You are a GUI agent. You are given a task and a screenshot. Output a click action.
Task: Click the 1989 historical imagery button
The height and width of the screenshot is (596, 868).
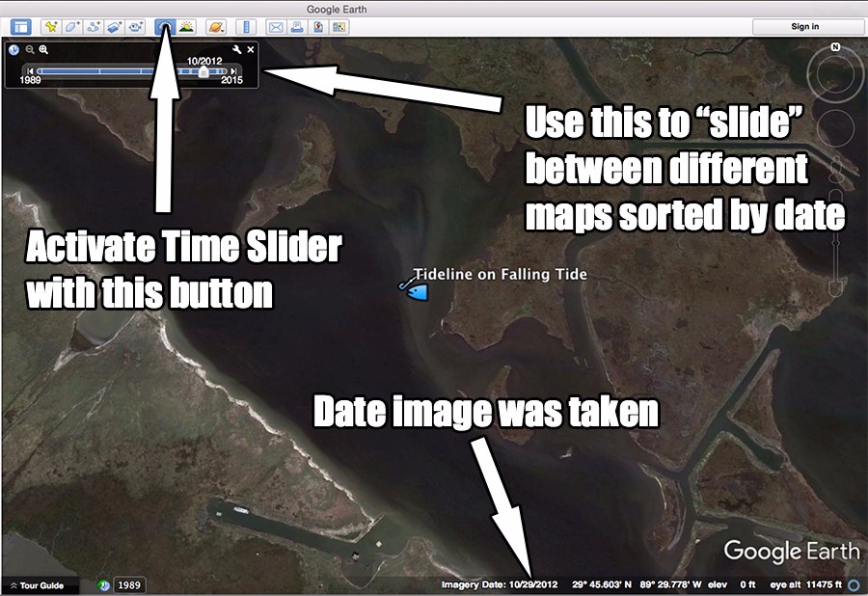[129, 585]
